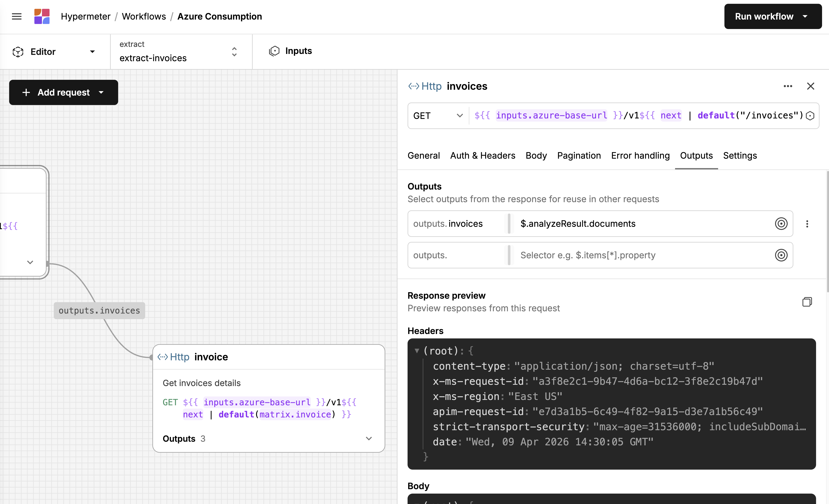This screenshot has height=504, width=829.
Task: Collapse the root node in Headers preview
Action: [x=417, y=351]
